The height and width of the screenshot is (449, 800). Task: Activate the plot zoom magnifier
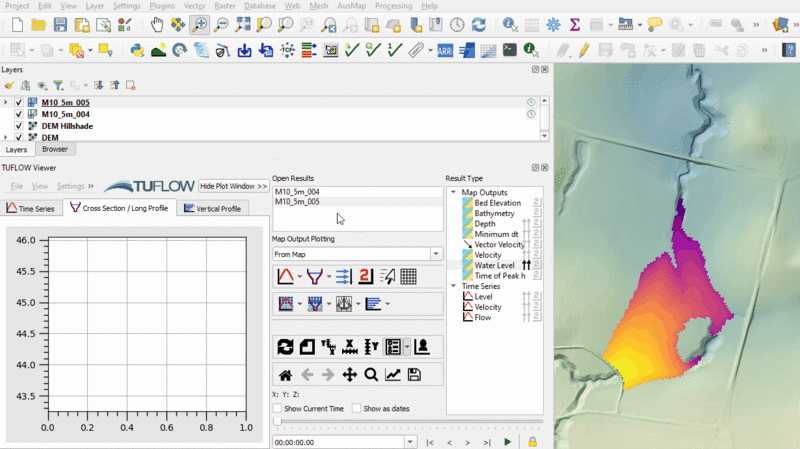(371, 375)
